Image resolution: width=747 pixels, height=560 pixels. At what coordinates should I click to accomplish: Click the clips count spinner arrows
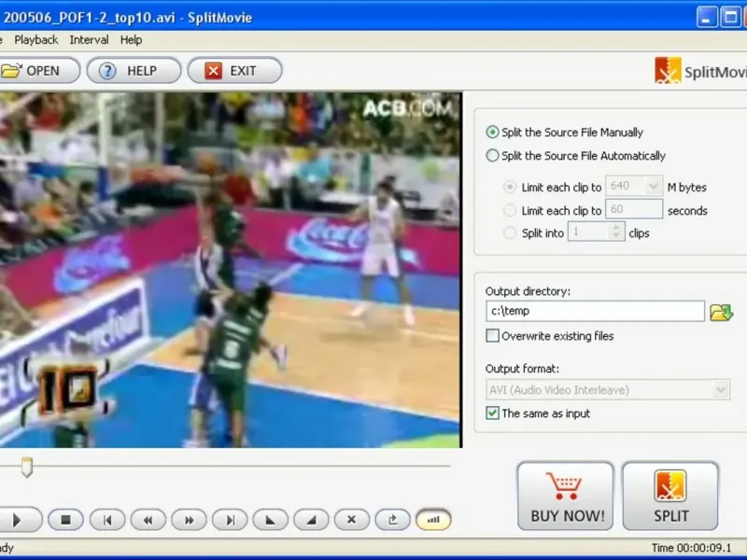tap(616, 231)
